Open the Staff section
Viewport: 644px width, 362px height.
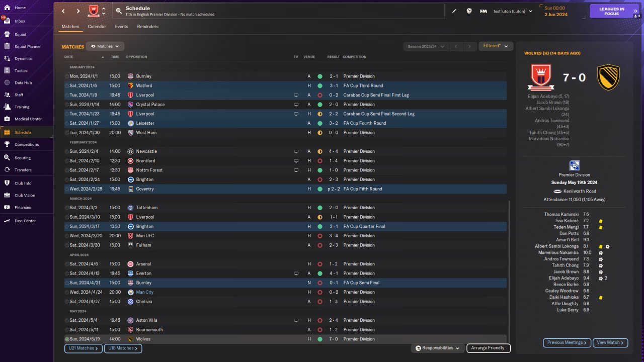click(x=27, y=95)
